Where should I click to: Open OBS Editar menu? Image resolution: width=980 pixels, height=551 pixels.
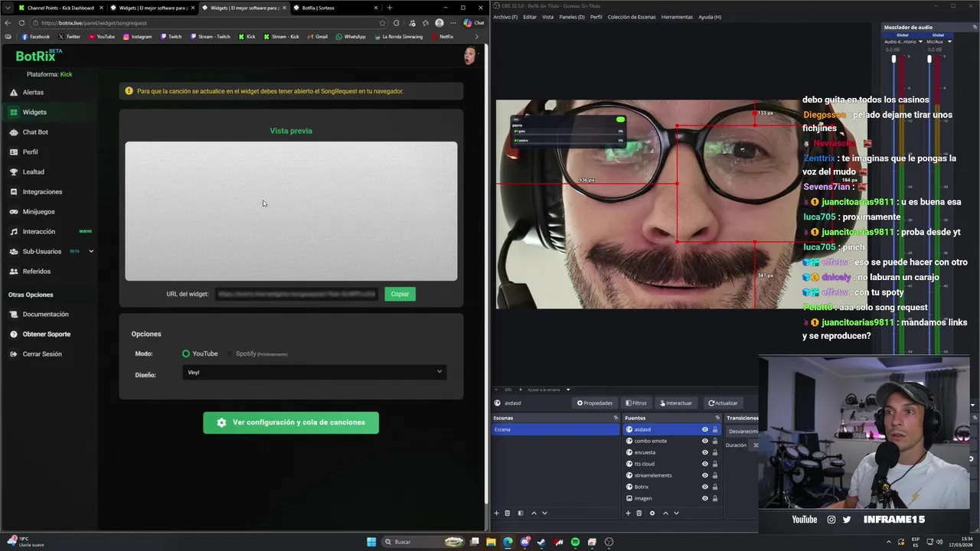point(530,17)
